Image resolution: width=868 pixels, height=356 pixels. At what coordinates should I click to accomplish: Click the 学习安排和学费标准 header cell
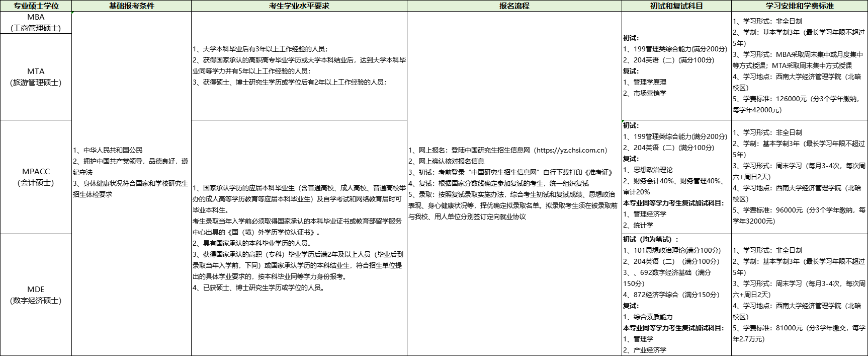pyautogui.click(x=799, y=6)
